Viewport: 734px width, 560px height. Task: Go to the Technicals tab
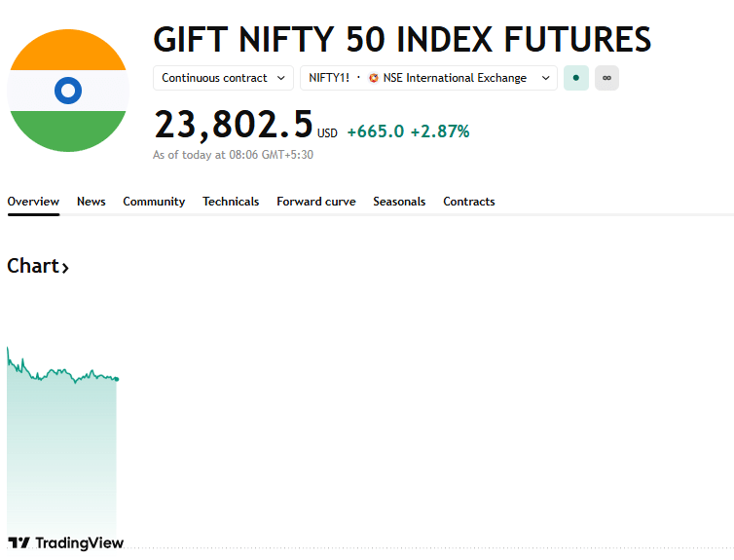click(x=231, y=202)
